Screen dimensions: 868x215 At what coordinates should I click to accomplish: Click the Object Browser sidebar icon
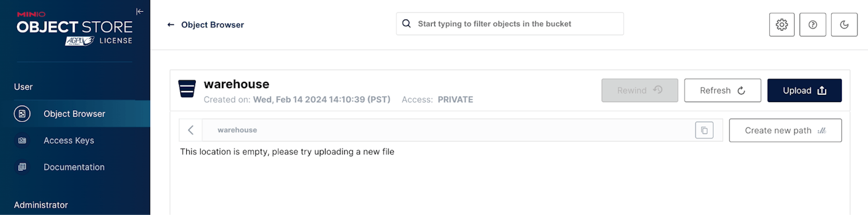22,114
